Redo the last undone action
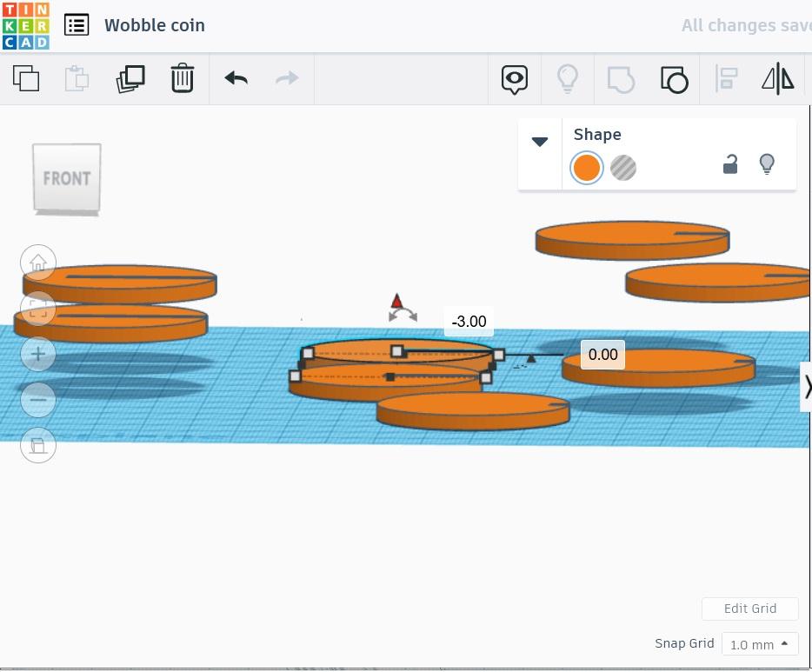The width and height of the screenshot is (812, 672). [287, 78]
